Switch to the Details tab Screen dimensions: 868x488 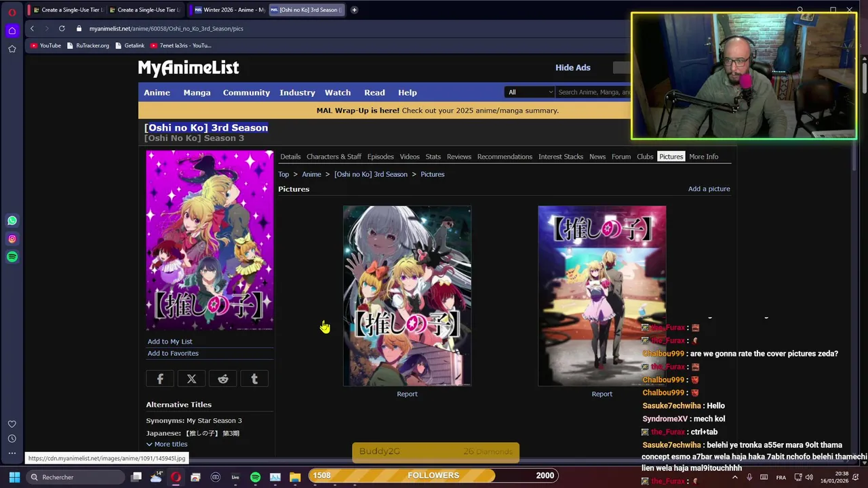290,157
